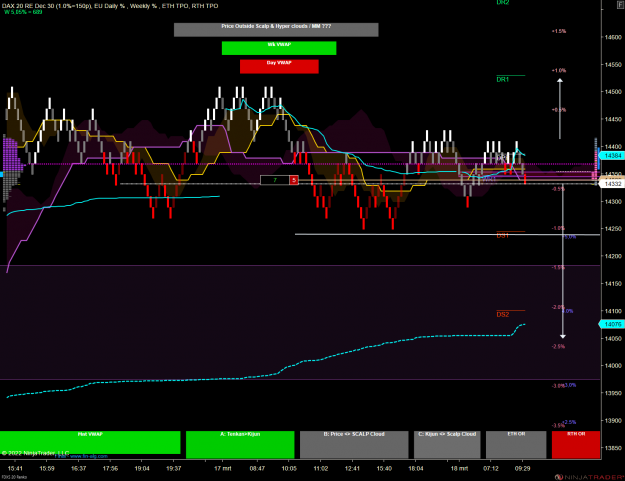Click the 19:04 time axis label
The height and width of the screenshot is (481, 625).
pyautogui.click(x=142, y=469)
